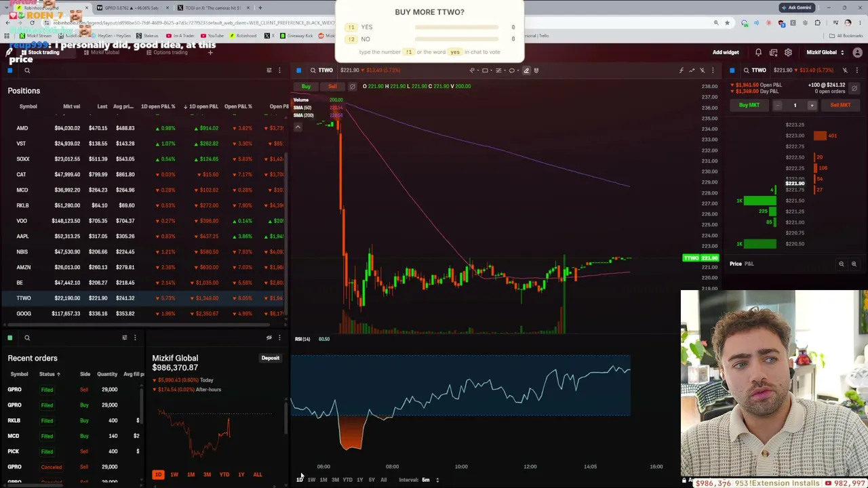The height and width of the screenshot is (488, 868).
Task: Search symbol in TTWO chart widget
Action: coord(313,70)
